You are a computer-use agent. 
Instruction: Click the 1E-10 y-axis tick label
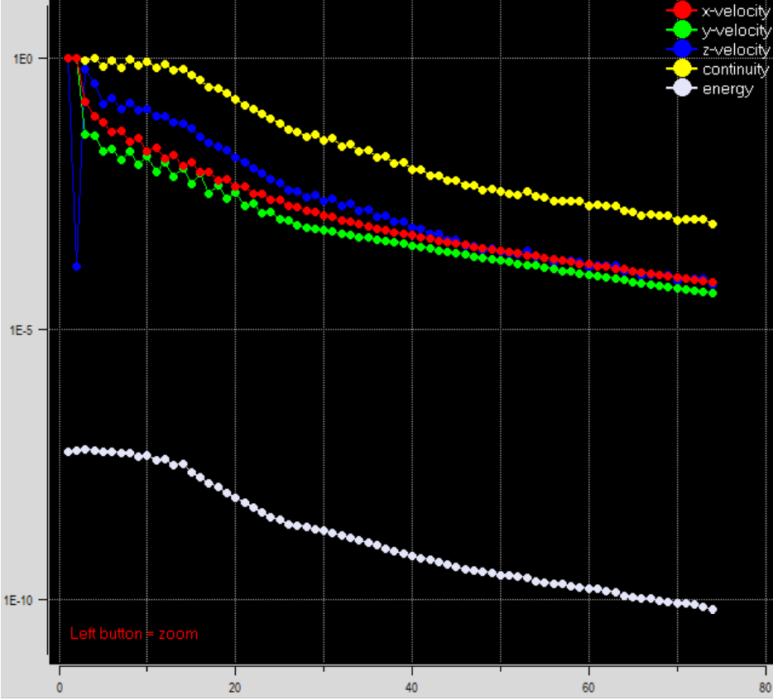(x=20, y=600)
